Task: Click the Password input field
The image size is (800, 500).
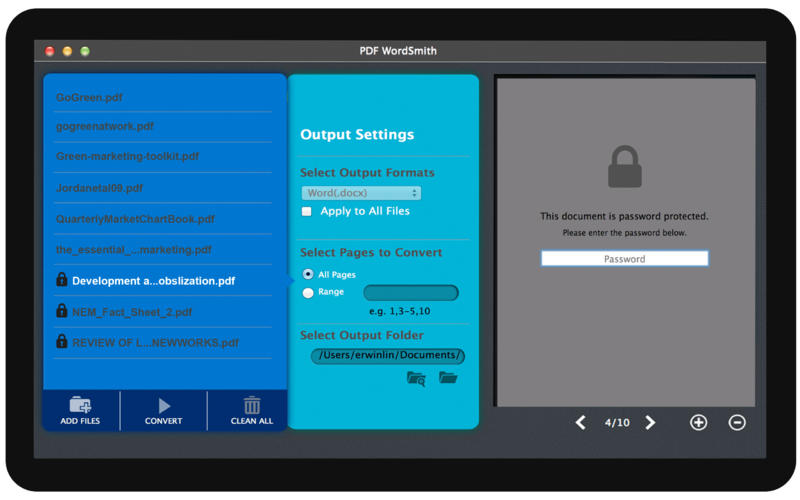Action: [x=624, y=259]
